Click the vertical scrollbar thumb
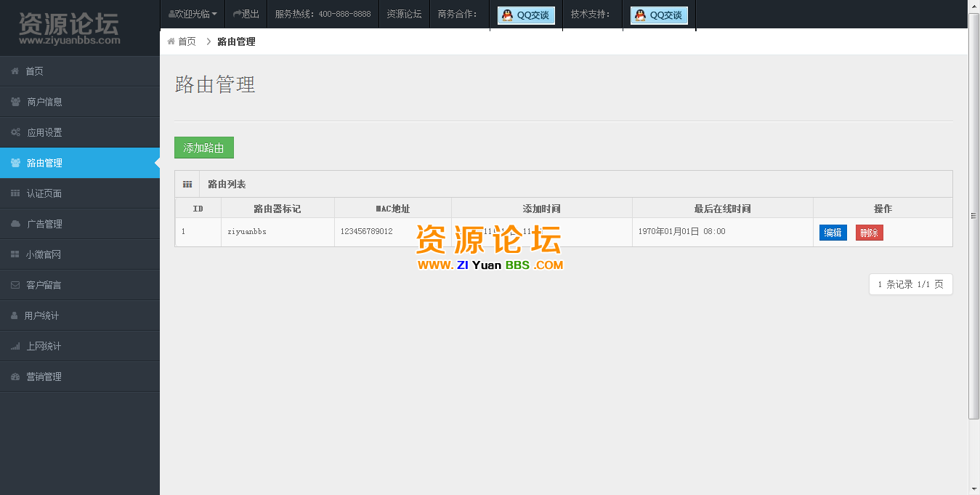The width and height of the screenshot is (980, 495). [x=974, y=216]
